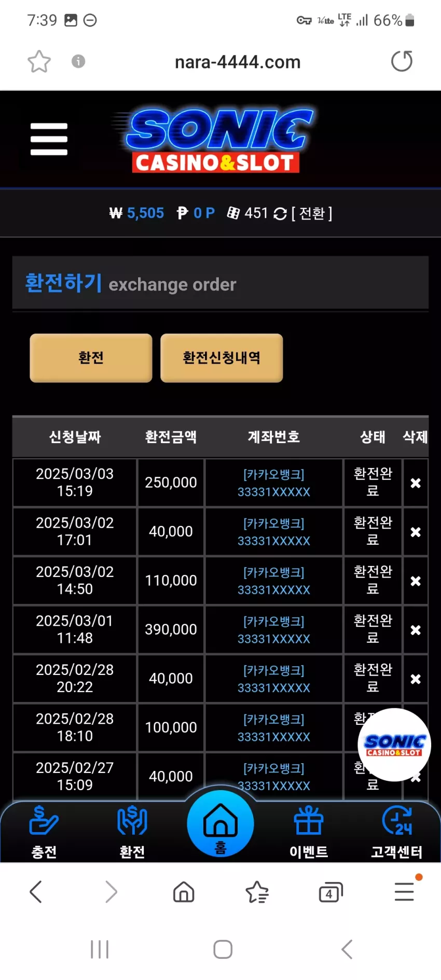Tap the nara-4444.com address bar
Screen dimensions: 441x980
point(238,62)
